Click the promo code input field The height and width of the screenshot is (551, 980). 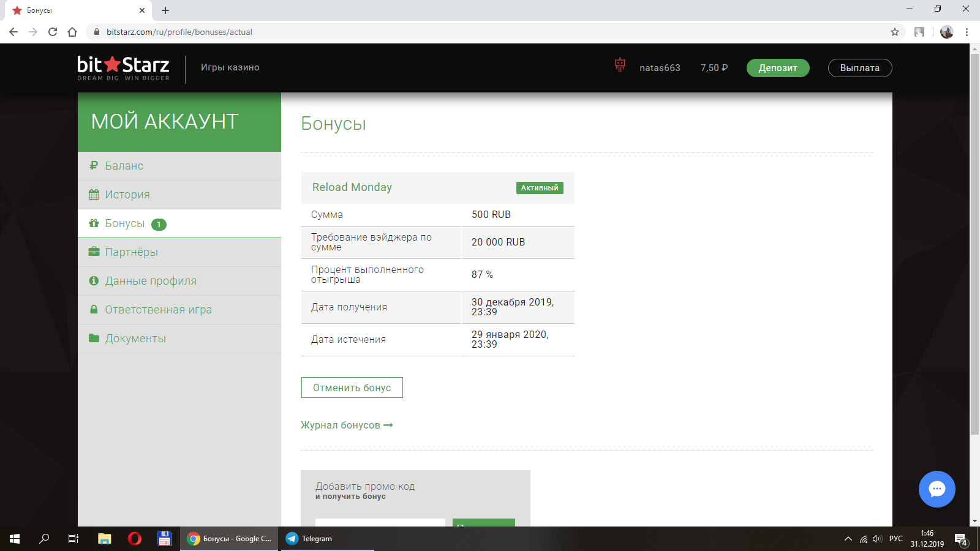click(380, 523)
